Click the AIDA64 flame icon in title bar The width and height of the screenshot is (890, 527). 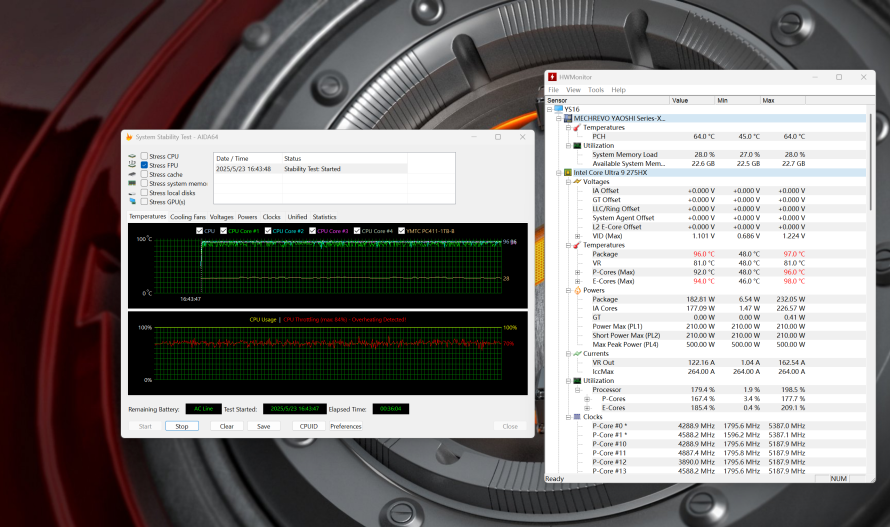click(x=128, y=137)
